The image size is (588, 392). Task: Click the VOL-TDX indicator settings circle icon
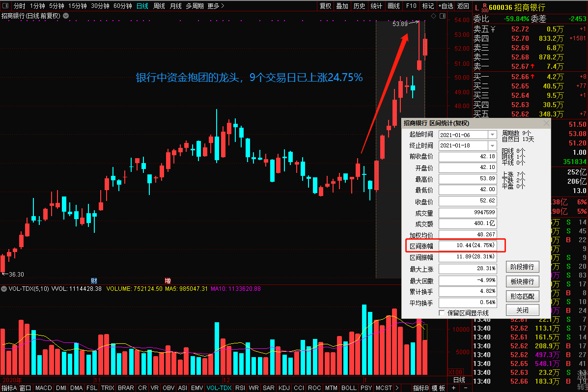(4, 289)
